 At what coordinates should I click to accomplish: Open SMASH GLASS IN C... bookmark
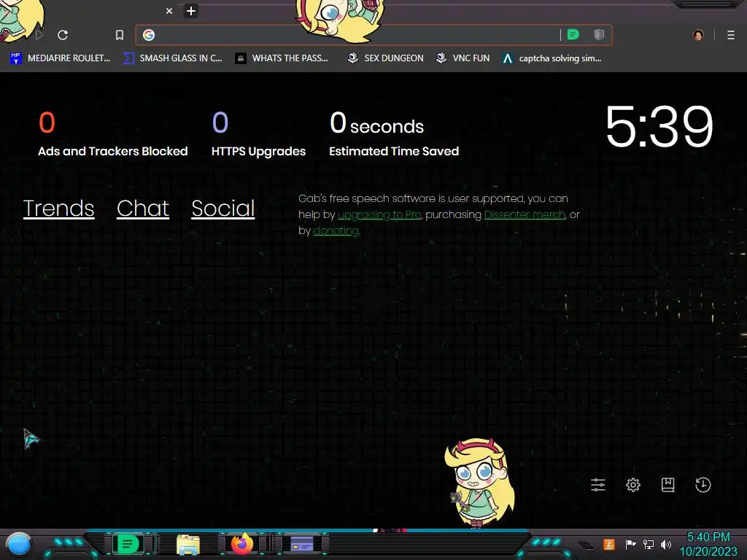click(x=172, y=58)
